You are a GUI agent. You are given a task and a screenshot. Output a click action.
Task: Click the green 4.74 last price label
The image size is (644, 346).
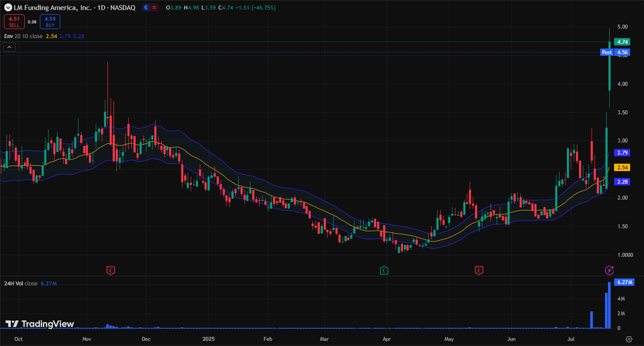(x=623, y=42)
